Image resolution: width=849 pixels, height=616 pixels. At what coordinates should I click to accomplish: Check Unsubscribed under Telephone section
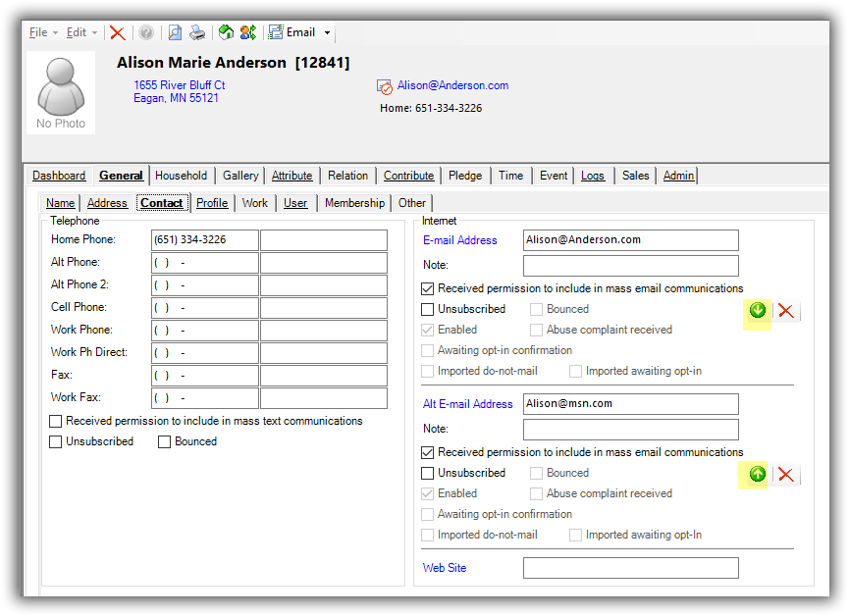[x=56, y=441]
